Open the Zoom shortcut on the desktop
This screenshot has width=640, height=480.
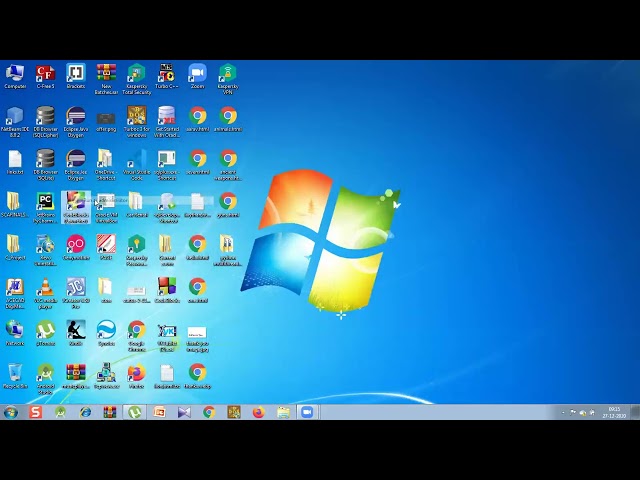pyautogui.click(x=197, y=76)
